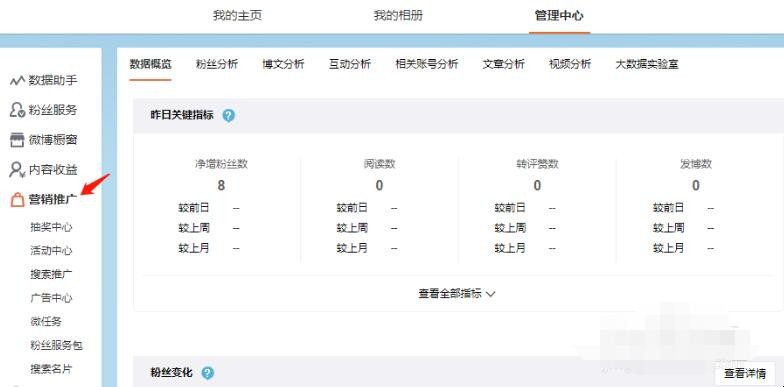Click the 净增粉丝数 metric label

click(x=221, y=164)
